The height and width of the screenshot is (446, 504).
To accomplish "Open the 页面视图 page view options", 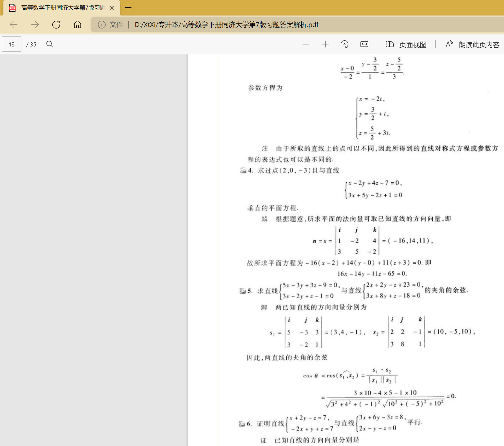I will tap(406, 45).
